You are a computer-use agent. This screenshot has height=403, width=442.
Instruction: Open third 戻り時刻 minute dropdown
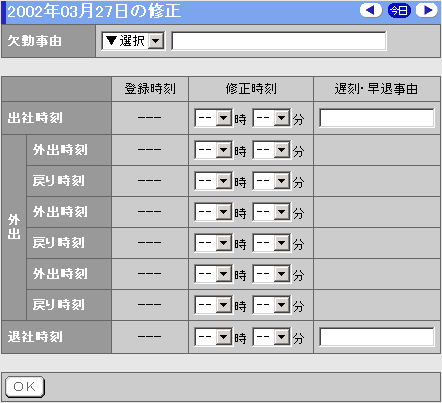click(272, 305)
